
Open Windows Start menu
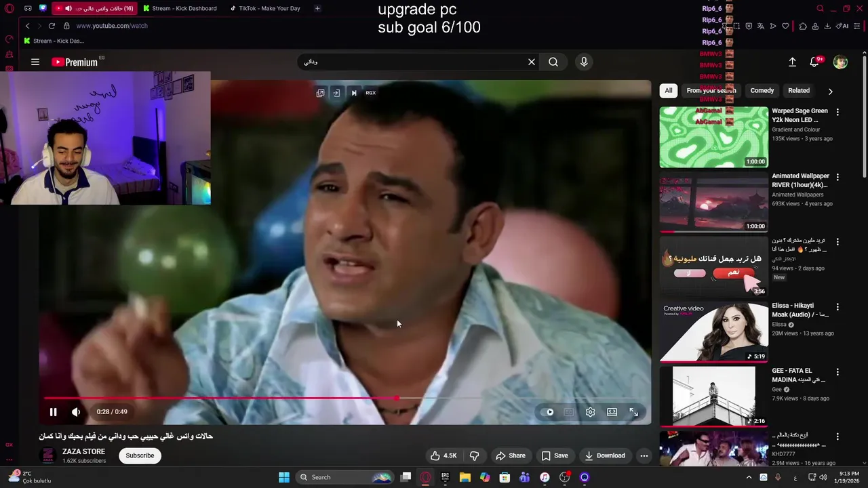click(284, 477)
